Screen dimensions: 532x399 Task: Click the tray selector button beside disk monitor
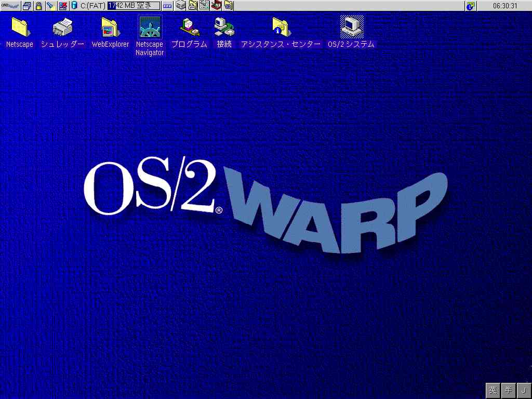[x=167, y=6]
